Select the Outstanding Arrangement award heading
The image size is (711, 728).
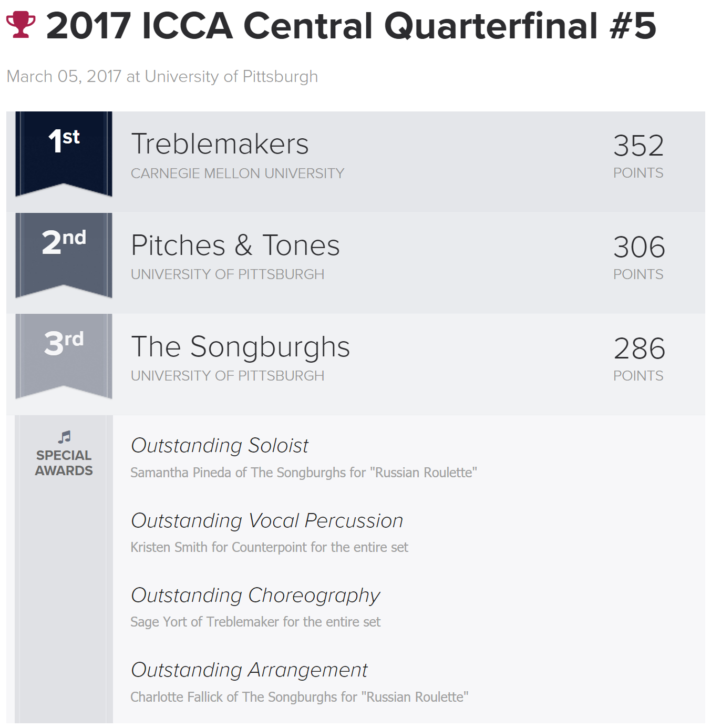pos(249,670)
